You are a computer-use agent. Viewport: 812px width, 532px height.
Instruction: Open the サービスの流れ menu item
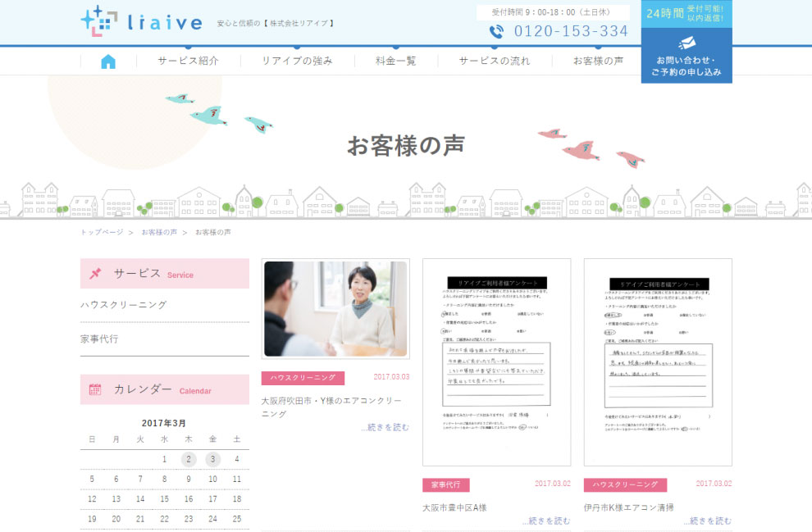click(495, 61)
